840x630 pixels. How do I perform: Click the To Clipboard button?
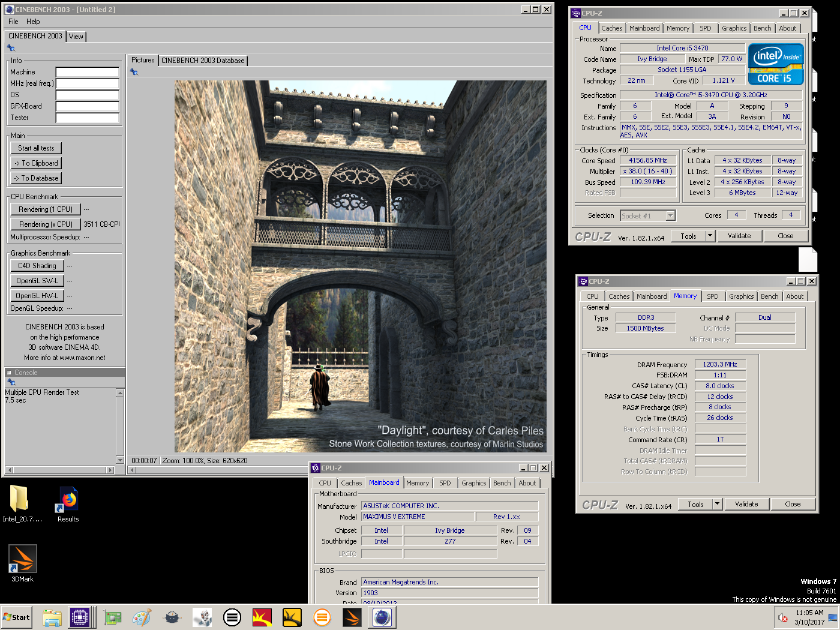pos(36,163)
